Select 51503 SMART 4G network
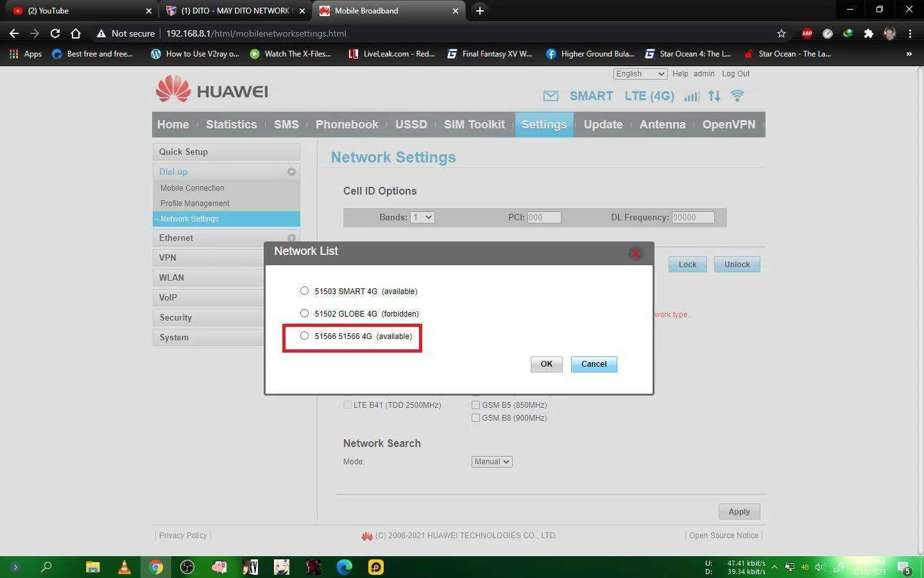The height and width of the screenshot is (578, 924). (304, 291)
